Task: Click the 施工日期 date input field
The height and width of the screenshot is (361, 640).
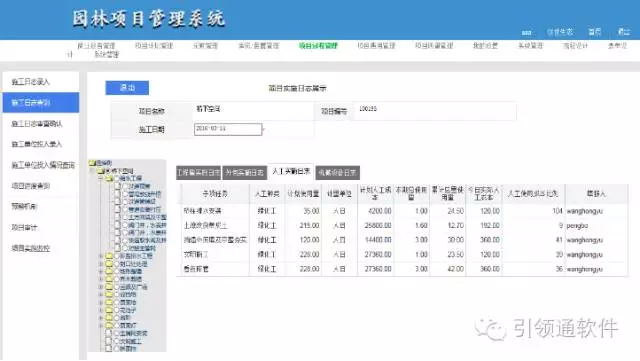Action: click(228, 129)
